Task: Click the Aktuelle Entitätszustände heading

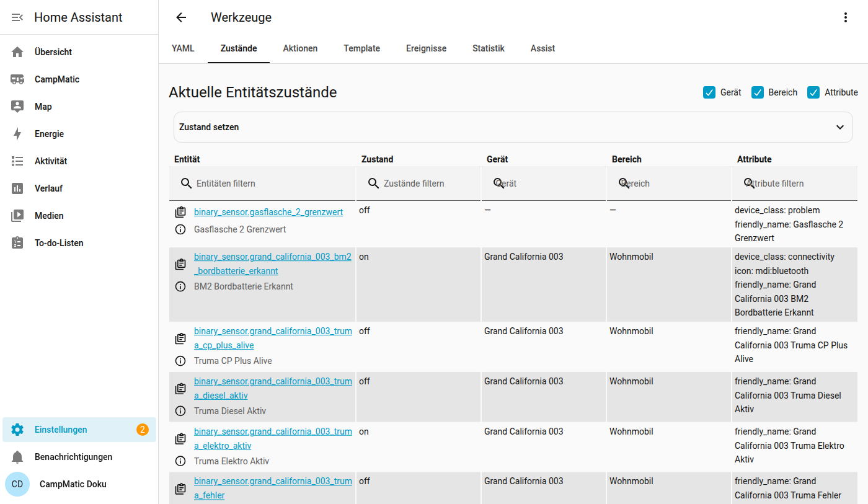Action: (x=253, y=92)
